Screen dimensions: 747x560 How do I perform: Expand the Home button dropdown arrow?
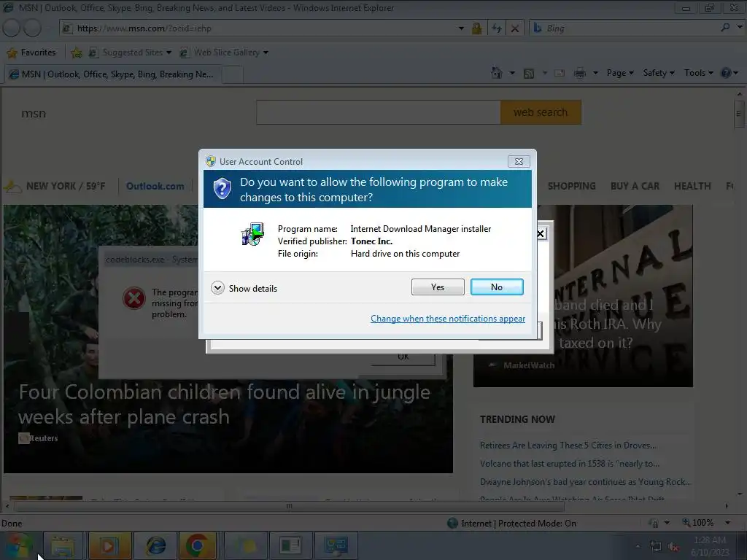(512, 73)
